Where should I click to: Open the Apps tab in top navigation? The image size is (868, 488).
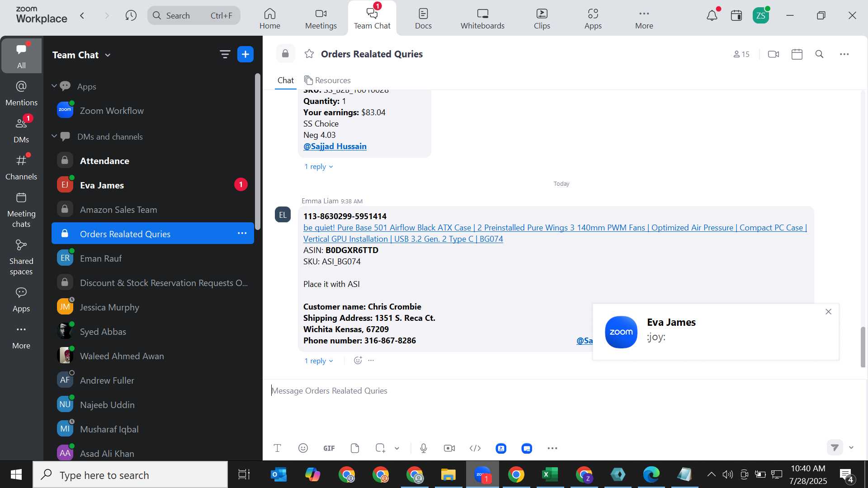pyautogui.click(x=593, y=19)
